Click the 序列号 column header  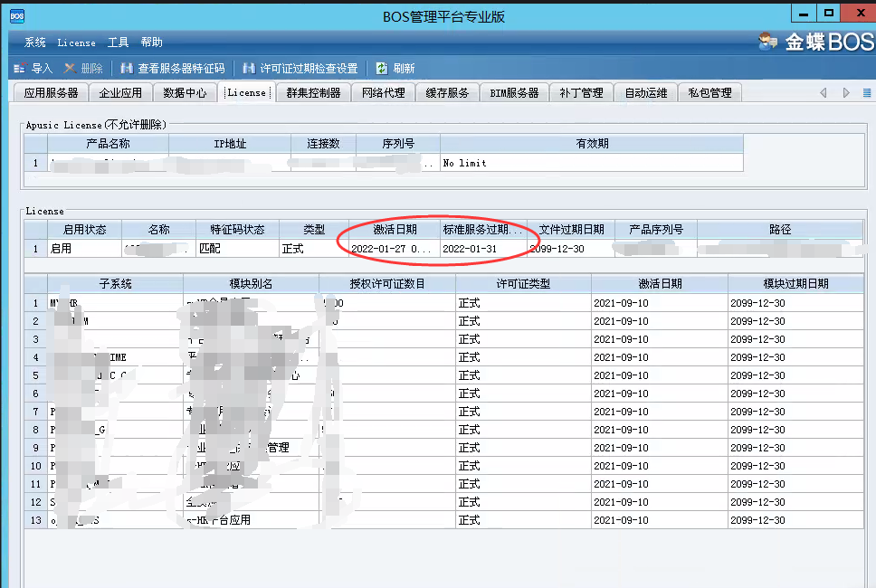point(398,144)
